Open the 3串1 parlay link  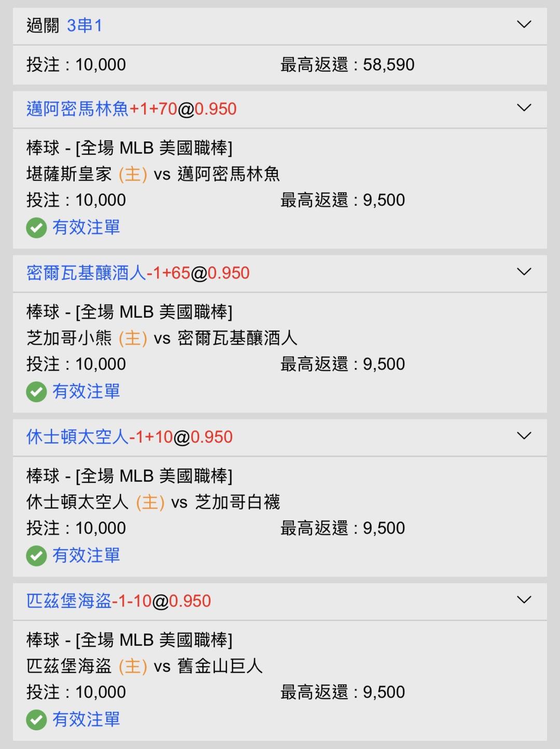85,25
